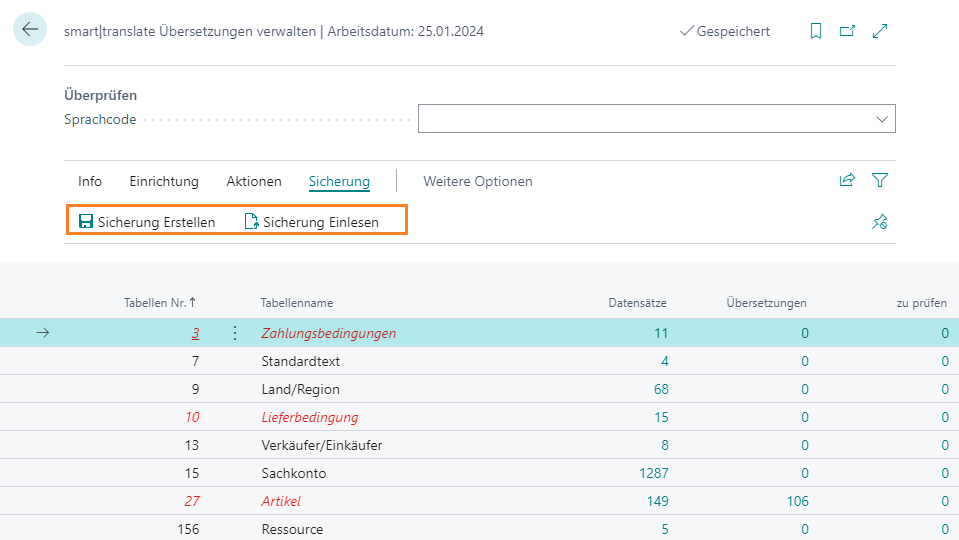This screenshot has height=540, width=959.
Task: Open the 106 Übersetzungen link for Artikel
Action: click(x=797, y=501)
